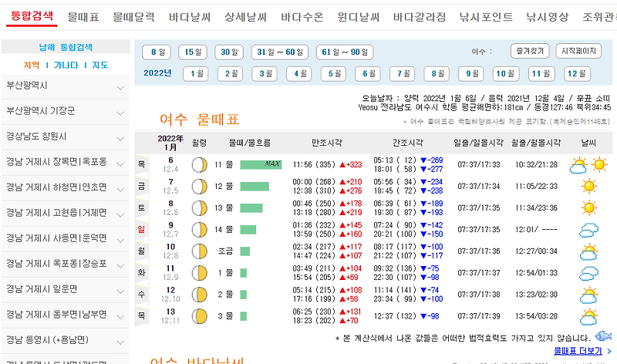The height and width of the screenshot is (364, 617).
Task: Click the moon phase icon for January 9
Action: point(200,230)
